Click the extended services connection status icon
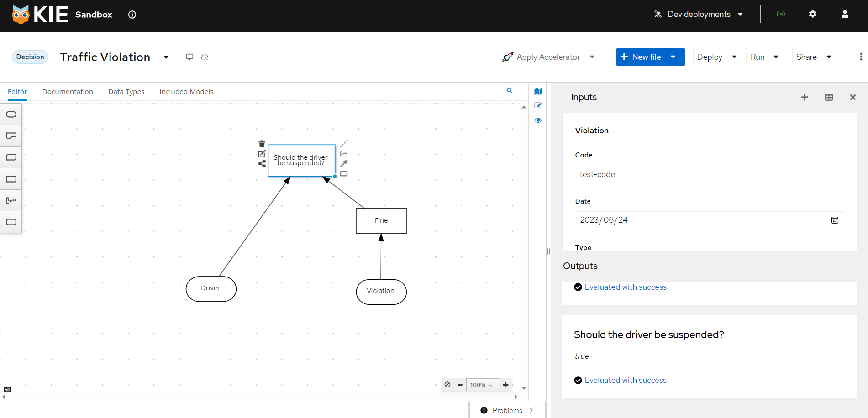This screenshot has width=868, height=418. coord(781,14)
